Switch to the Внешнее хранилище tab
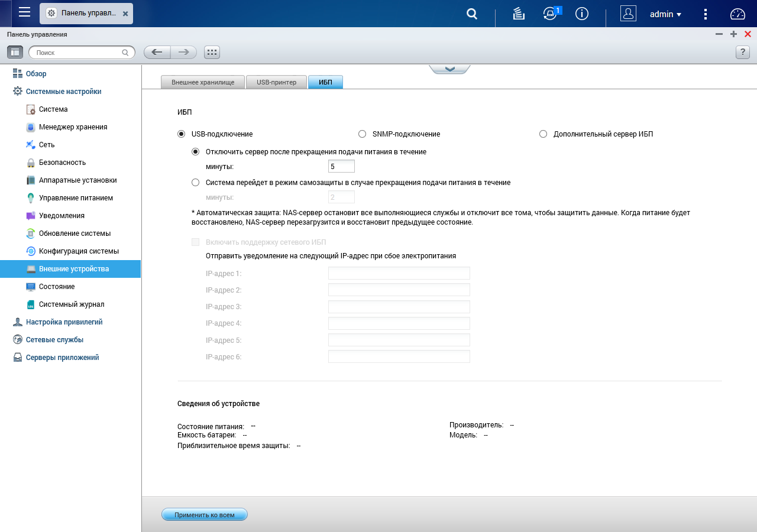 pos(203,82)
